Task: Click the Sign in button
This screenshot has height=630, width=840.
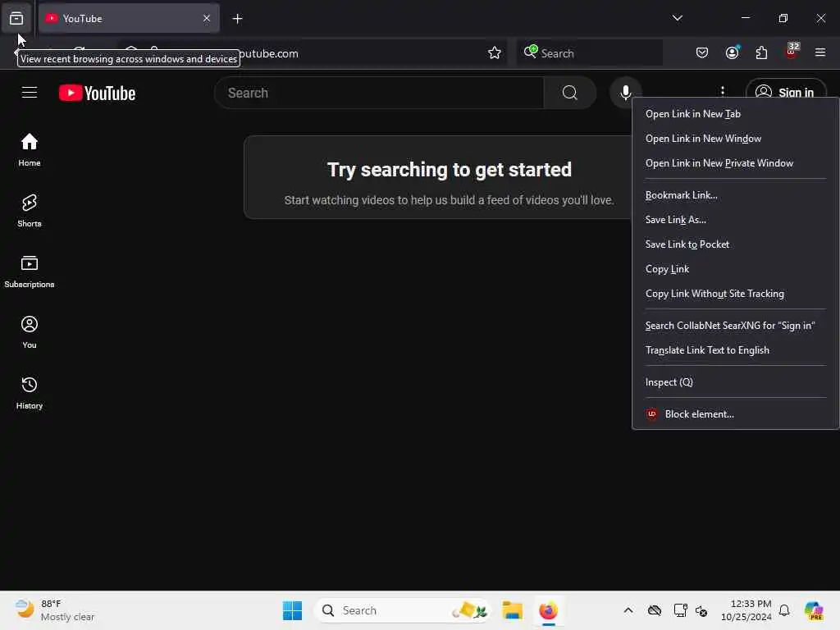Action: pyautogui.click(x=786, y=92)
